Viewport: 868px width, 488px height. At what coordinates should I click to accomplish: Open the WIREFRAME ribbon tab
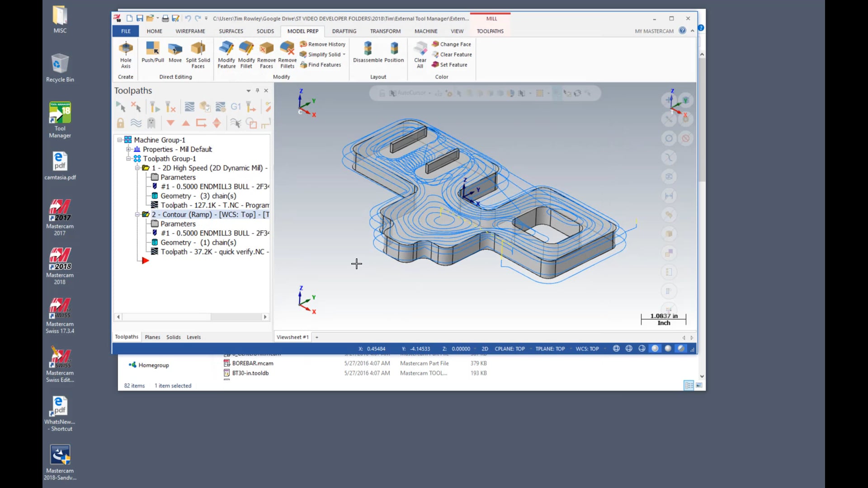190,31
